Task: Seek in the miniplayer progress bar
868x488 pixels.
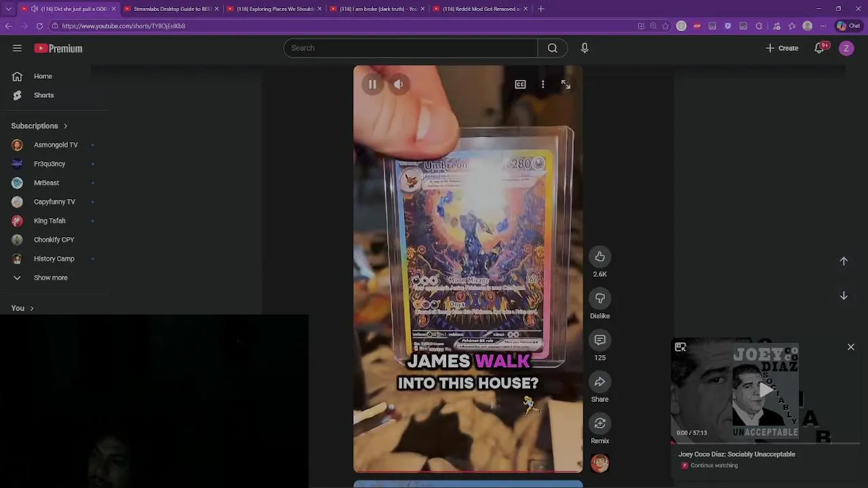Action: click(766, 443)
